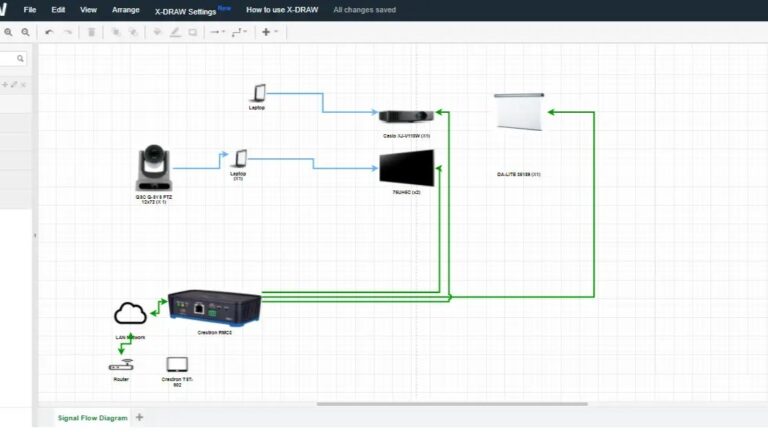
Task: Switch to the Signal Flow Diagram tab
Action: [92, 418]
